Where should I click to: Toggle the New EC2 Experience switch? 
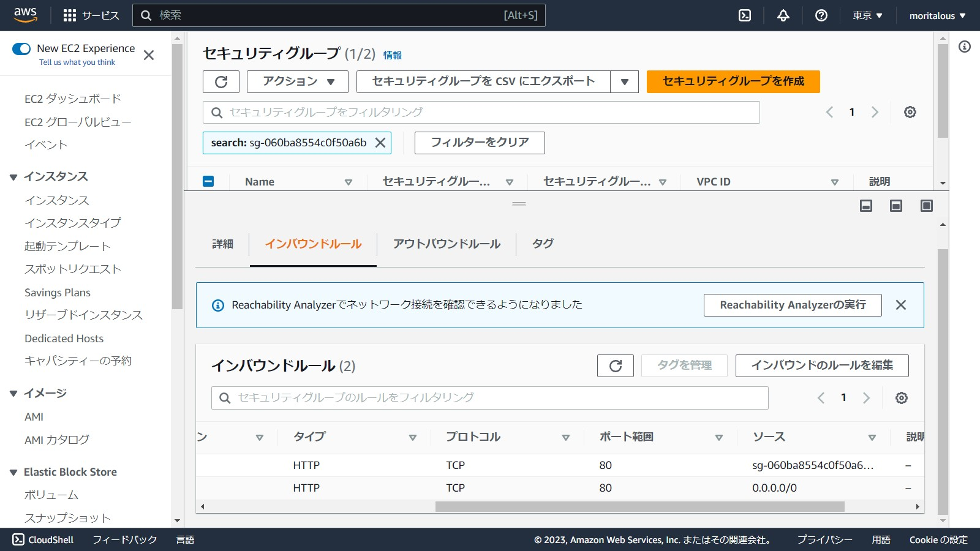click(21, 49)
